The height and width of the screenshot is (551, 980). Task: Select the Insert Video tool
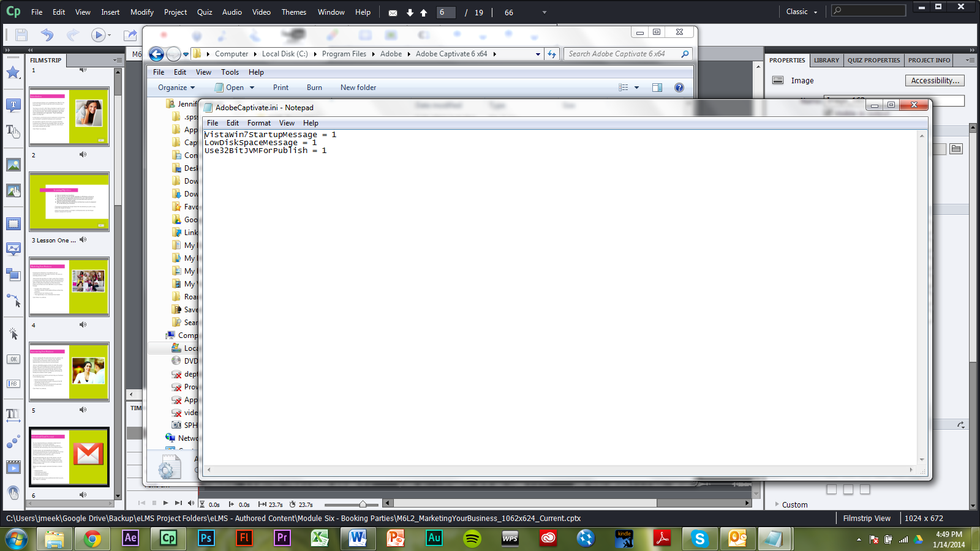[13, 468]
